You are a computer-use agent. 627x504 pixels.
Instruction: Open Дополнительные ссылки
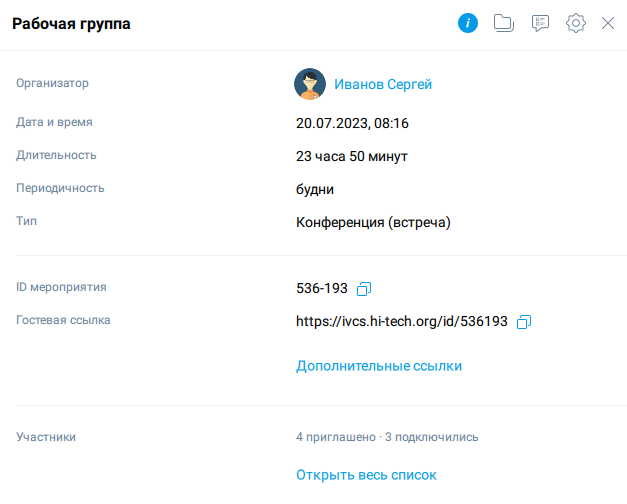click(379, 366)
